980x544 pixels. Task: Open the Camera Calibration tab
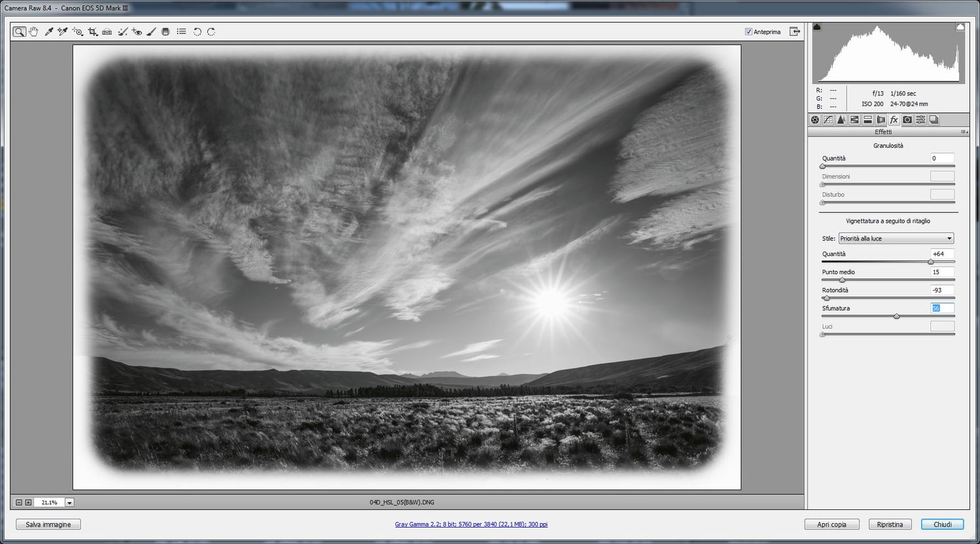(x=907, y=120)
